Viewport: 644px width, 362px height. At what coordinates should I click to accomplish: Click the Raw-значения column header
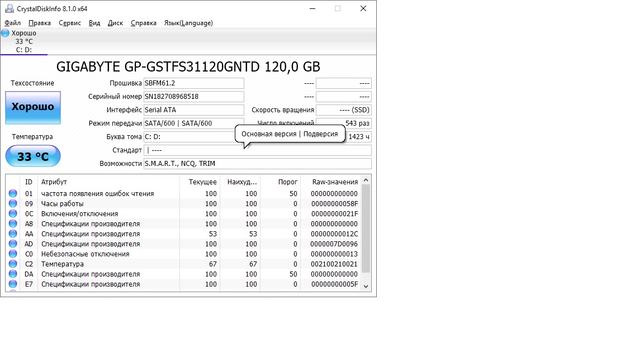click(334, 182)
